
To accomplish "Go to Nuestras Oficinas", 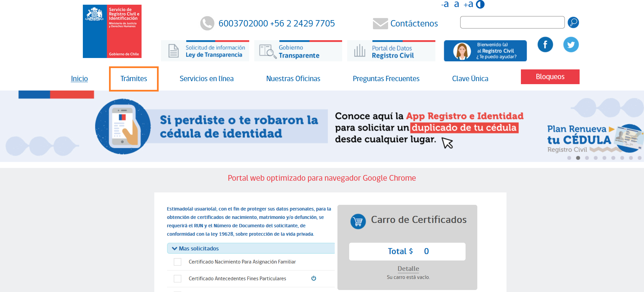I will pyautogui.click(x=293, y=79).
